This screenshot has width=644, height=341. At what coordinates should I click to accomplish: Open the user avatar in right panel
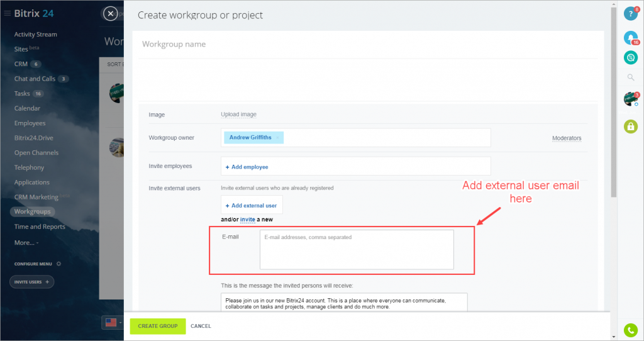click(630, 99)
